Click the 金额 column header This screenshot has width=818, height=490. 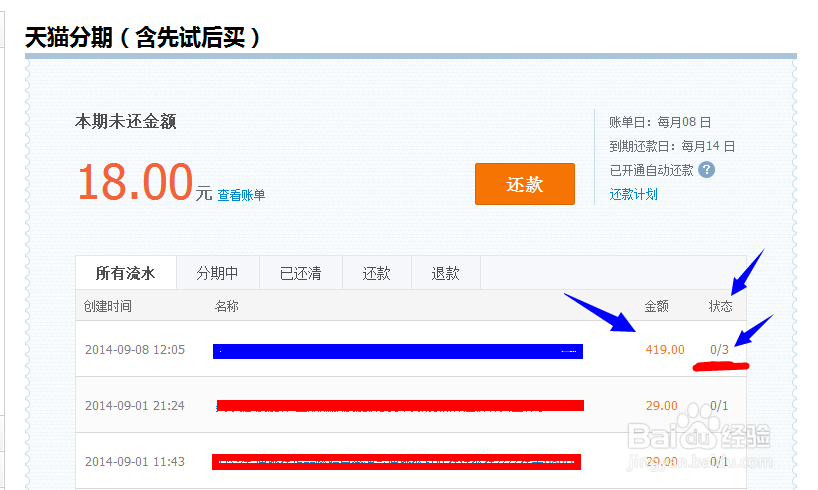pyautogui.click(x=656, y=306)
